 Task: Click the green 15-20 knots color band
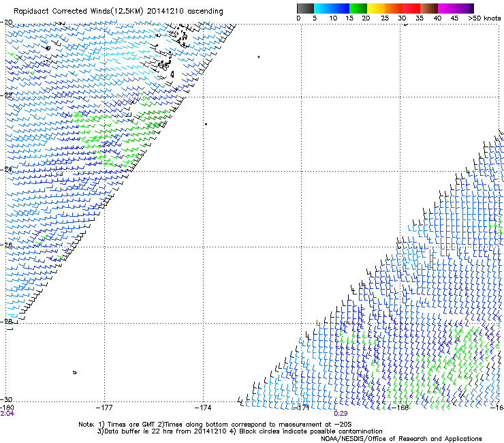point(358,8)
